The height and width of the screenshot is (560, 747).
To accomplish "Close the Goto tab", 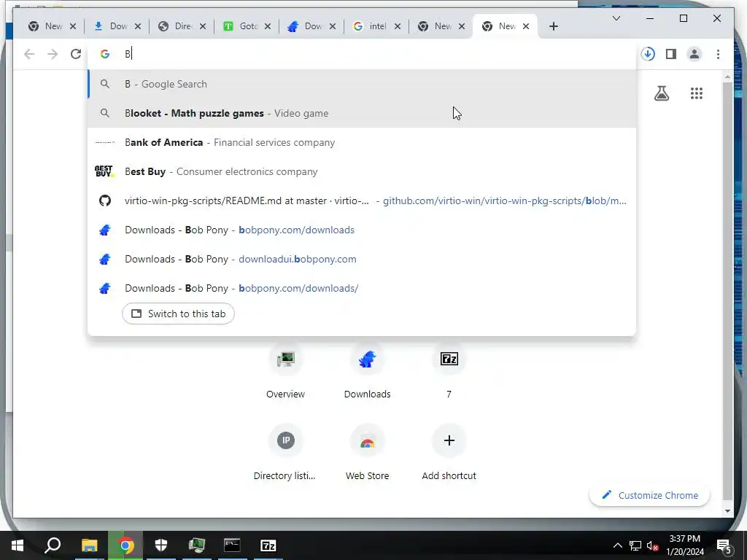I will [268, 26].
